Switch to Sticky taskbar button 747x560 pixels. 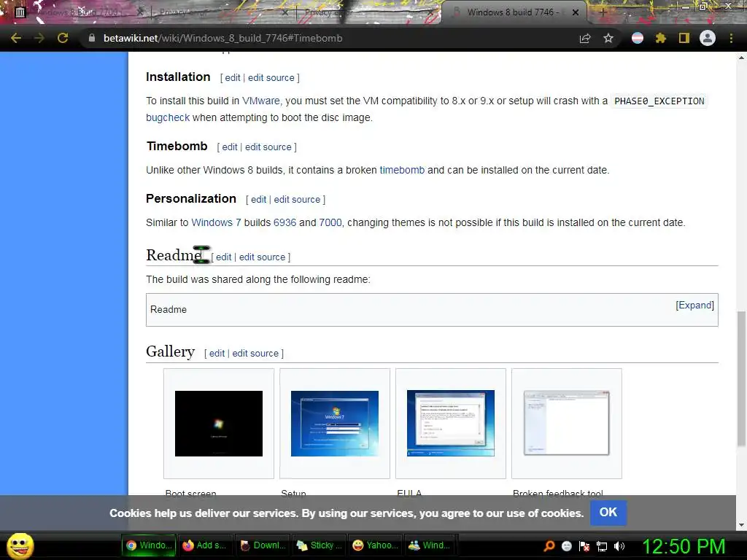coord(319,545)
